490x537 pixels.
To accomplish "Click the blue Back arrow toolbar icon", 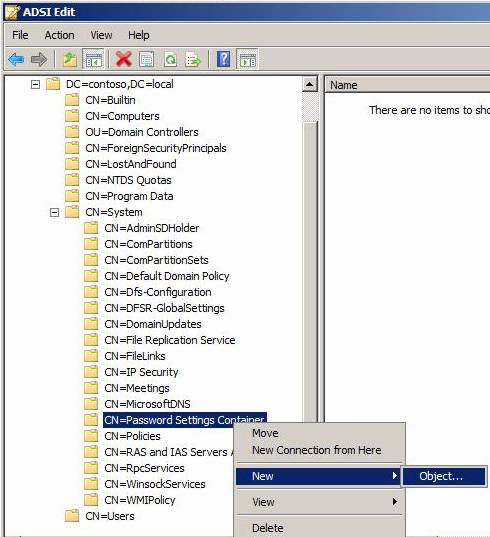I will coord(16,60).
